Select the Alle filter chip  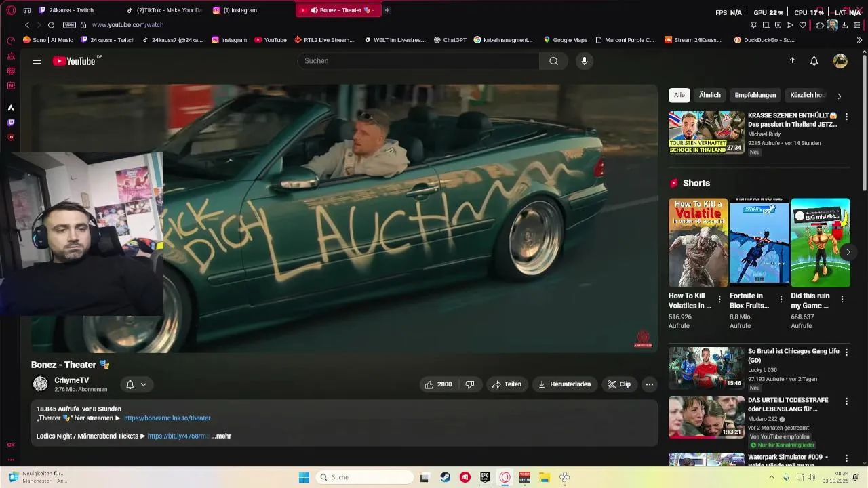point(679,95)
